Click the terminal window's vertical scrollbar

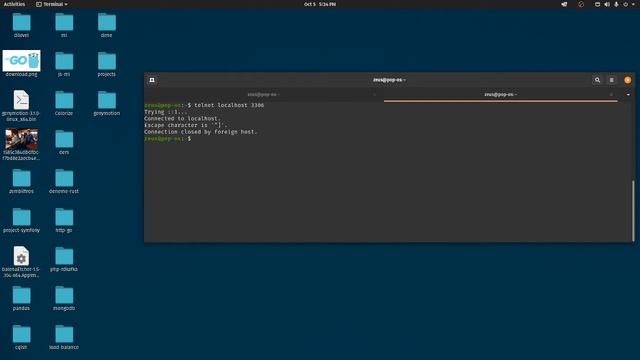point(633,211)
